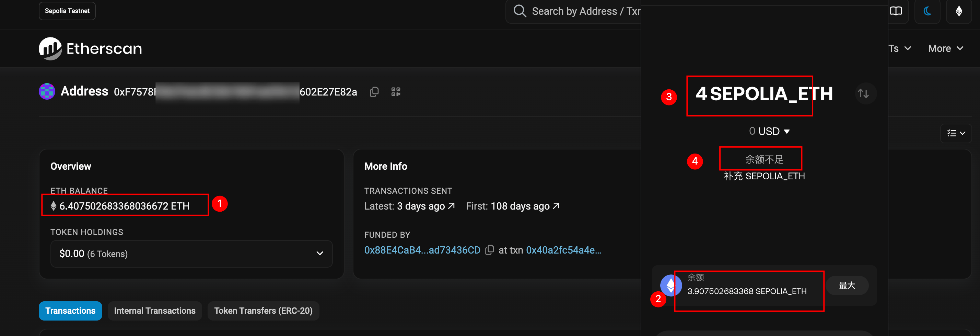Image resolution: width=980 pixels, height=336 pixels.
Task: Switch to Token Transfers (ERC-20) tab
Action: pyautogui.click(x=263, y=311)
